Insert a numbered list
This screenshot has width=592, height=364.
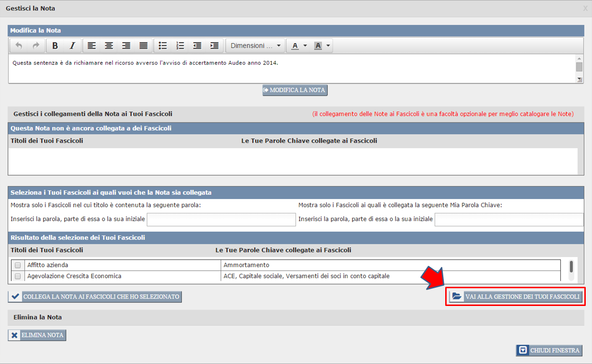tap(180, 46)
